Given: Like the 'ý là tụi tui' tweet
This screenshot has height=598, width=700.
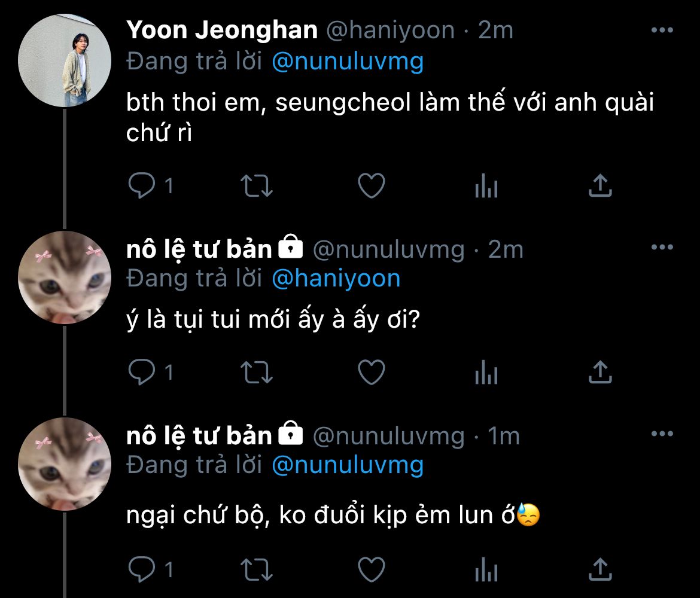Looking at the screenshot, I should click(x=371, y=373).
